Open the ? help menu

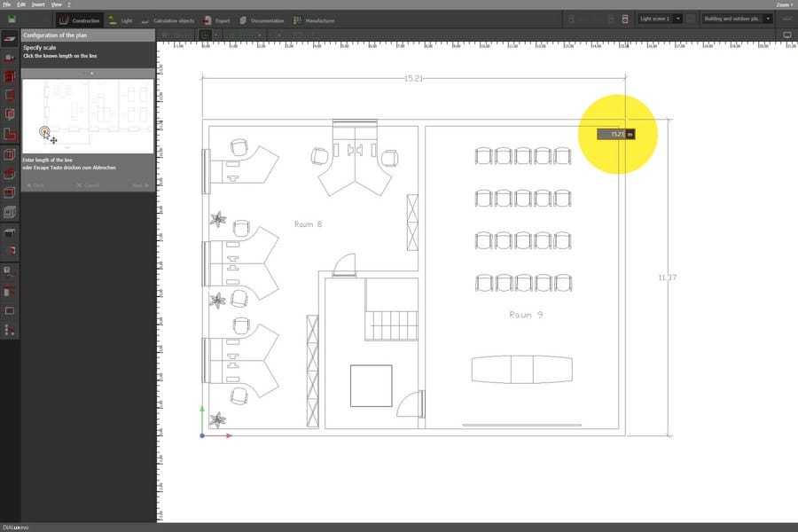pos(69,4)
